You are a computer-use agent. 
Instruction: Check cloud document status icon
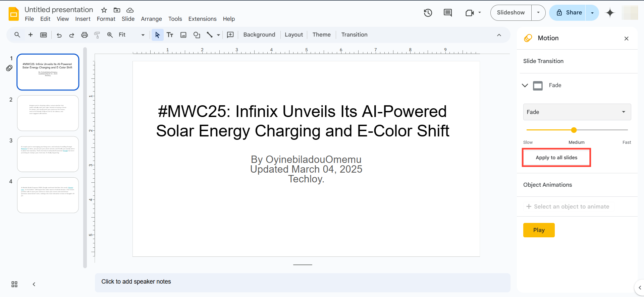click(130, 10)
